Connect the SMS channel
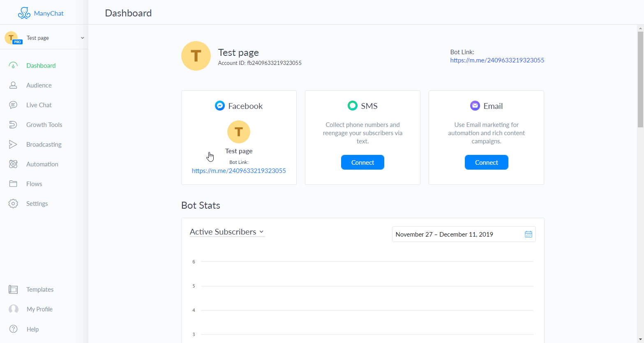 coord(362,162)
